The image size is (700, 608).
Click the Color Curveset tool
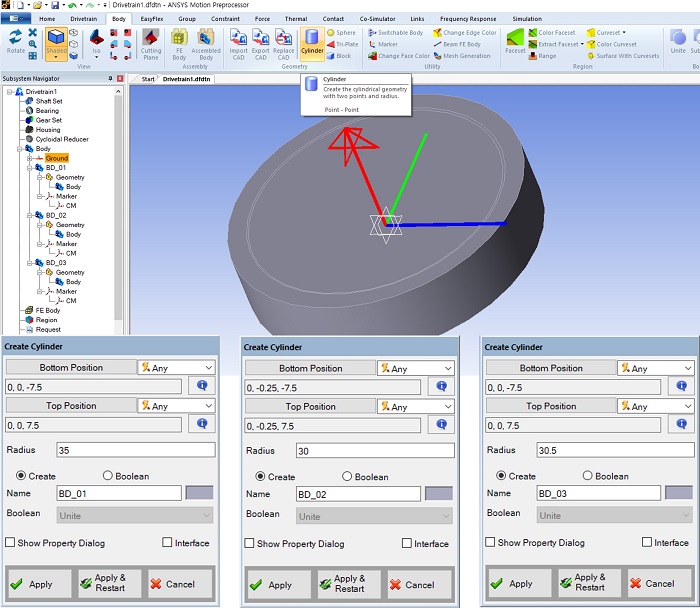[x=612, y=44]
